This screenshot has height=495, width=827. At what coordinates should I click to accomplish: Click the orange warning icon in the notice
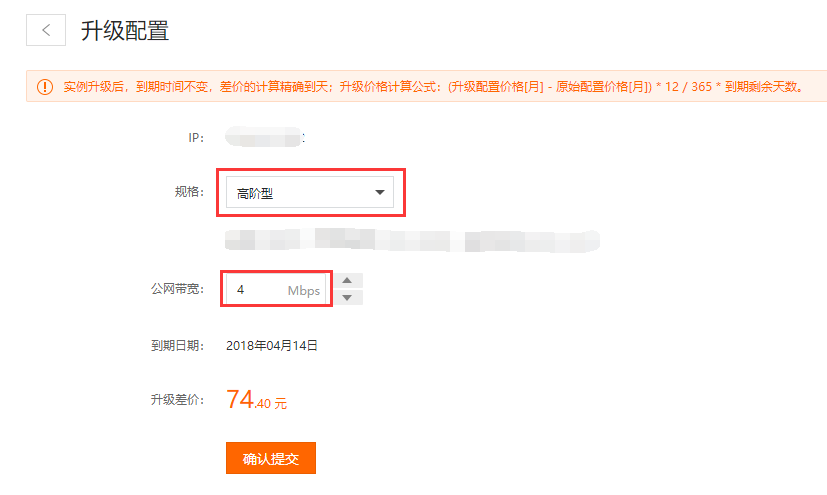(x=45, y=87)
